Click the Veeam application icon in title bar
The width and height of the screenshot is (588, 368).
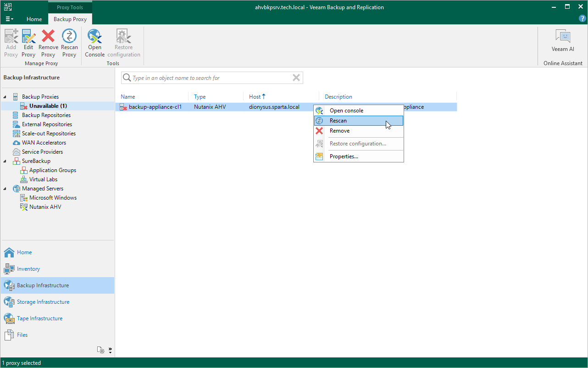(x=8, y=7)
